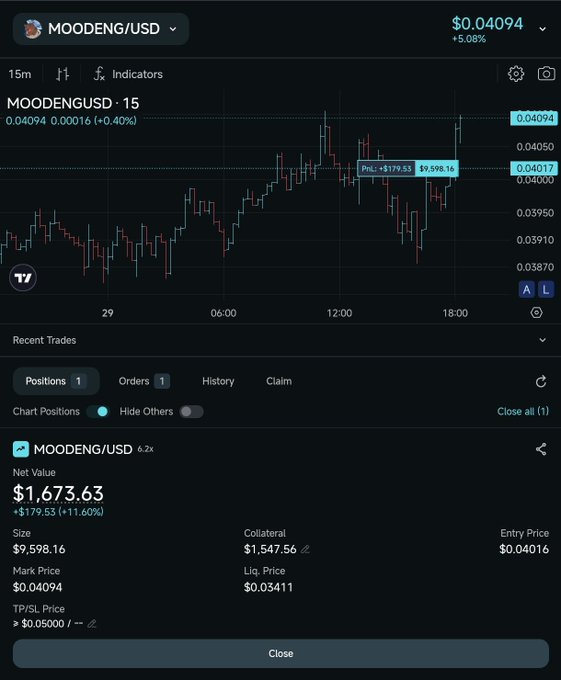Expand the Recent Trades section
The image size is (561, 680).
point(280,340)
